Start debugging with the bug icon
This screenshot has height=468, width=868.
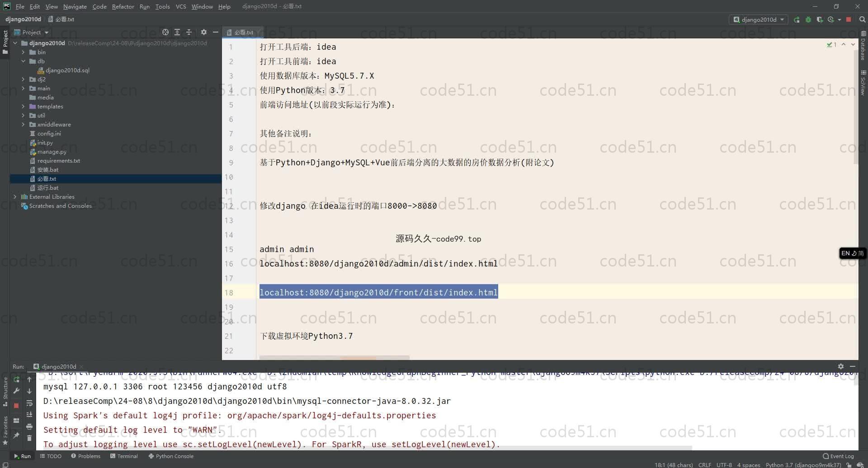808,19
